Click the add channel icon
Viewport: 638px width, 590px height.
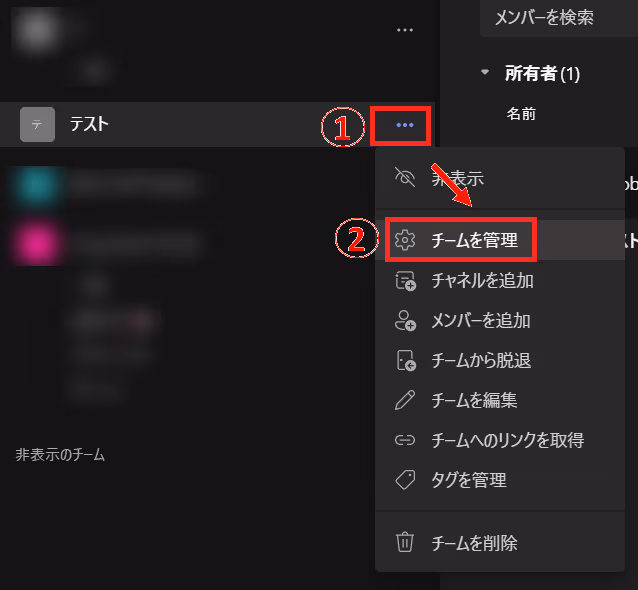pyautogui.click(x=405, y=281)
